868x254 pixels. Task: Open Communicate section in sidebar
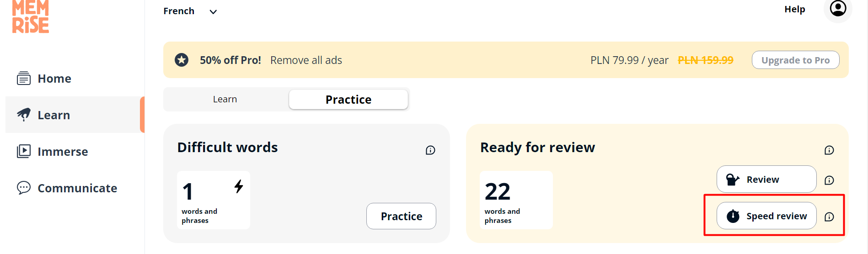[x=77, y=188]
